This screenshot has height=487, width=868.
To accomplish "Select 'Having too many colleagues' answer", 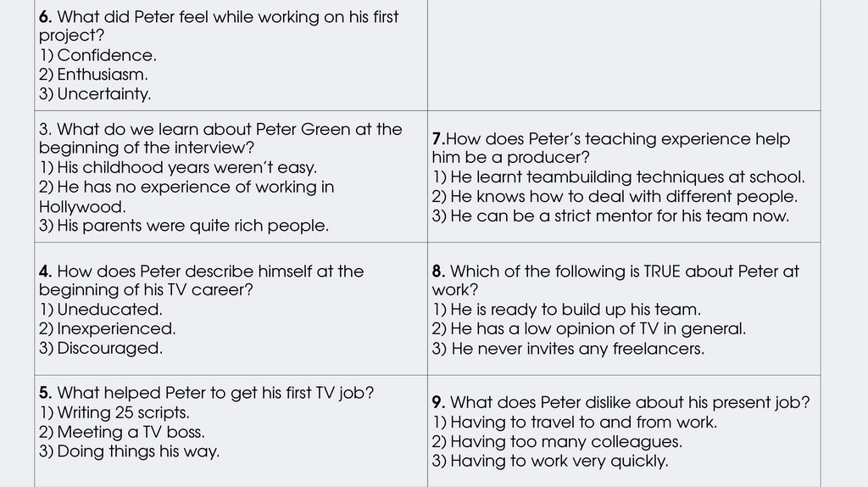I will [x=557, y=441].
